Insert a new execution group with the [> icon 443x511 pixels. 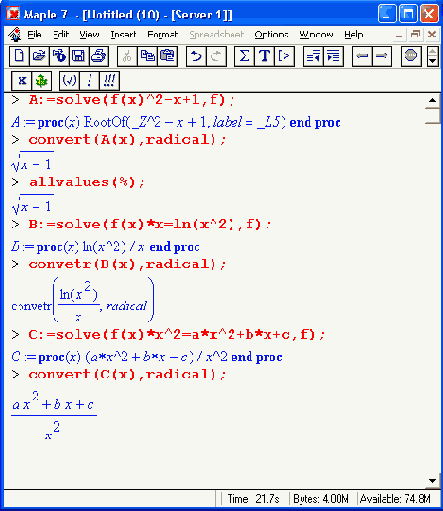[284, 56]
